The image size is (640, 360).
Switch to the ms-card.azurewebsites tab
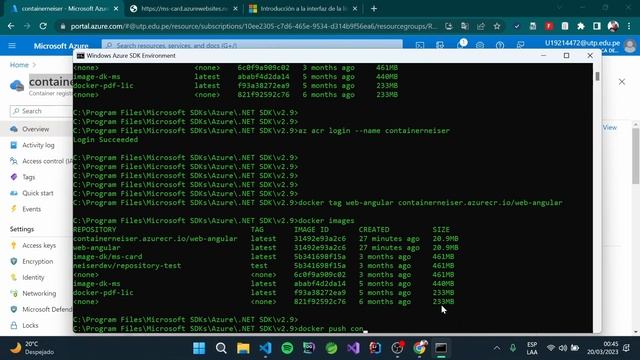click(x=183, y=9)
